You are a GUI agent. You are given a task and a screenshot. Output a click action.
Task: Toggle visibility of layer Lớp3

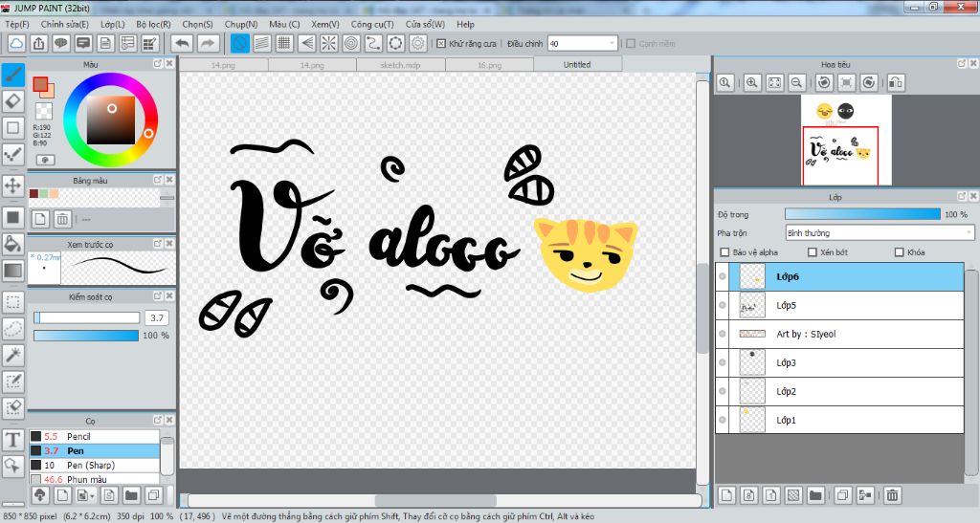point(723,362)
